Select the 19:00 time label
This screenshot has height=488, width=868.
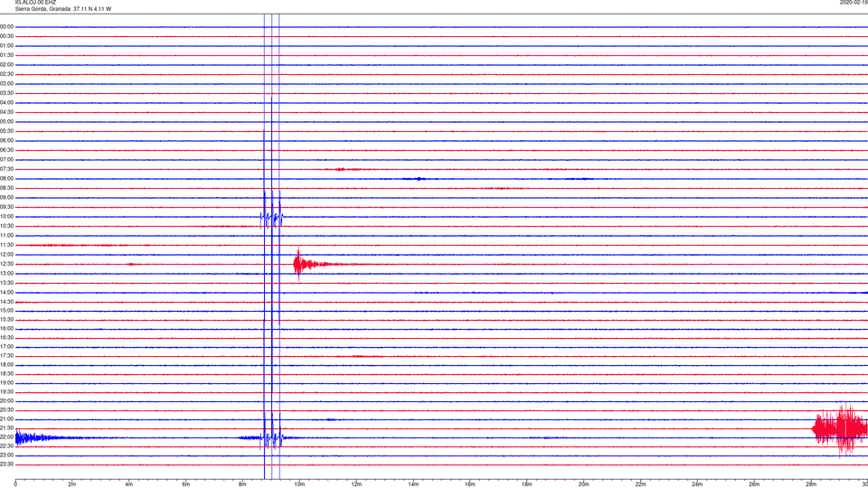(6, 383)
